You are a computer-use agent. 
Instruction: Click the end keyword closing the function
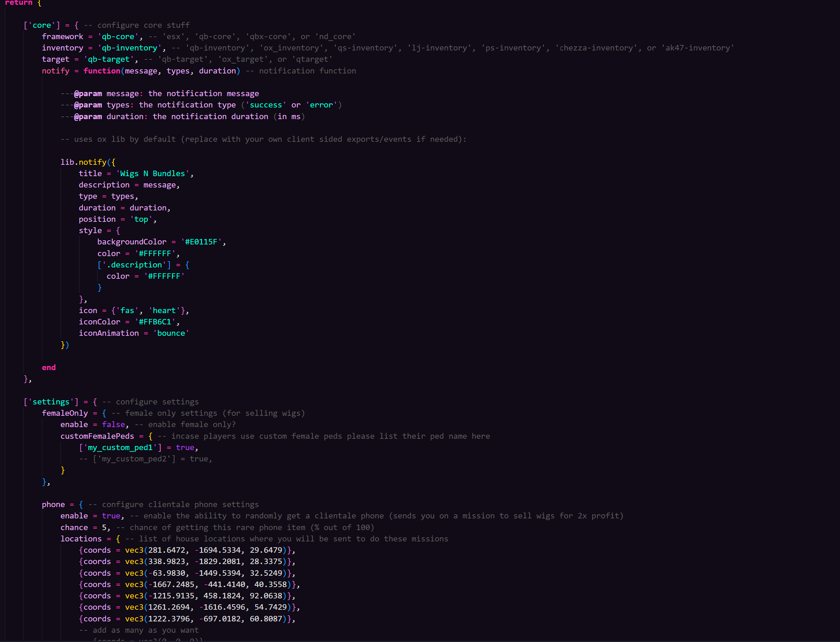[49, 368]
